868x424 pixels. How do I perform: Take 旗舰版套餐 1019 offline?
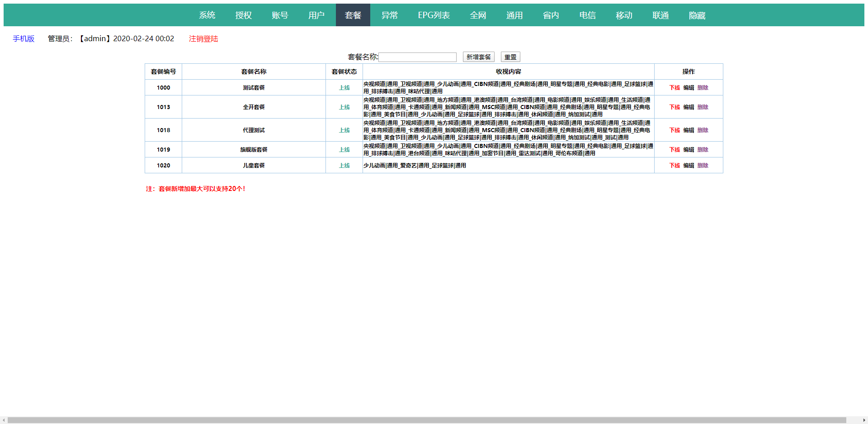coord(675,150)
